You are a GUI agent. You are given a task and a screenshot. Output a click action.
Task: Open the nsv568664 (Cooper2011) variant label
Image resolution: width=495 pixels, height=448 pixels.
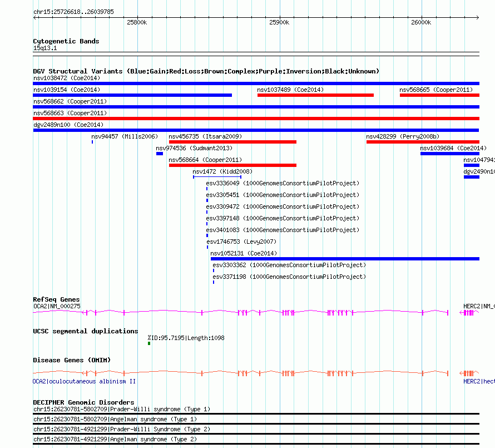[x=205, y=160]
